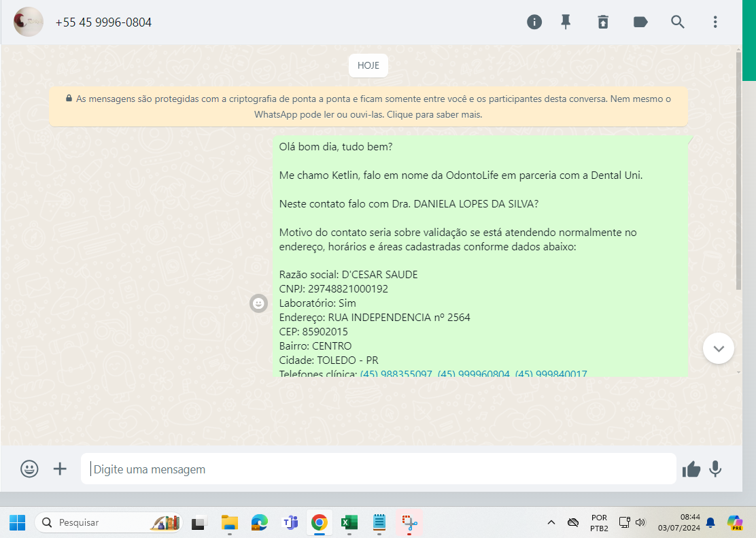Open Task View on taskbar

click(x=199, y=522)
